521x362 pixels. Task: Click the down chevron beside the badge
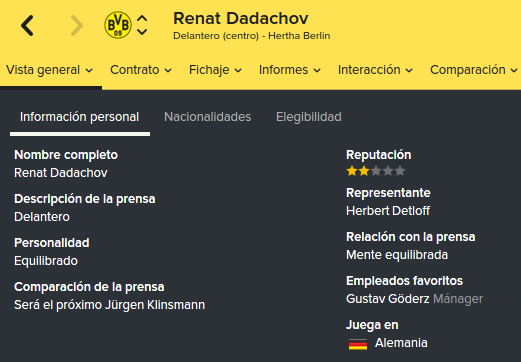click(142, 32)
